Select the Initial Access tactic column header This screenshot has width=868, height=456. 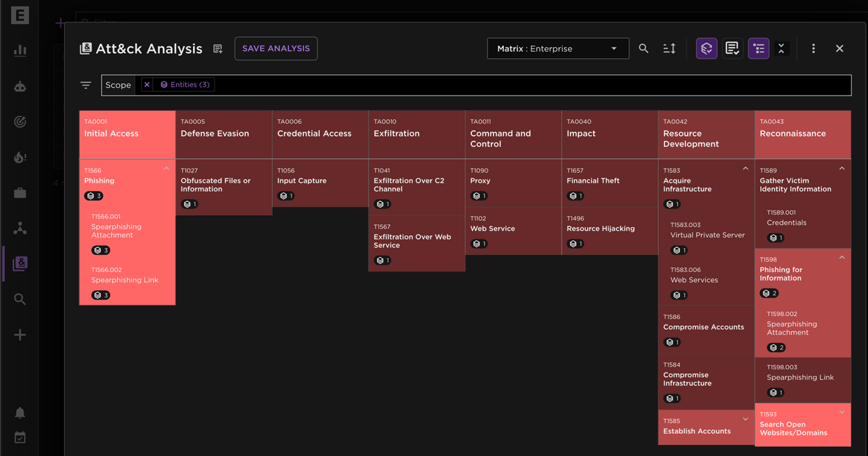[127, 134]
